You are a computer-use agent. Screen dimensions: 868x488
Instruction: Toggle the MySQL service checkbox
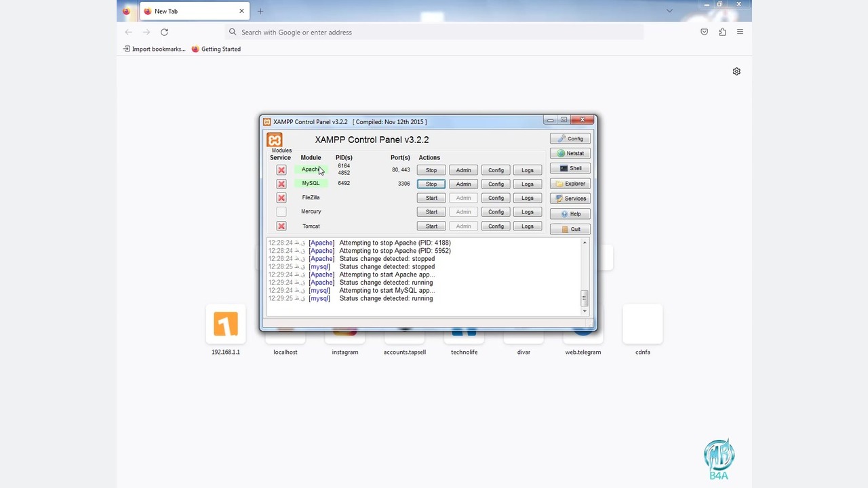tap(281, 184)
